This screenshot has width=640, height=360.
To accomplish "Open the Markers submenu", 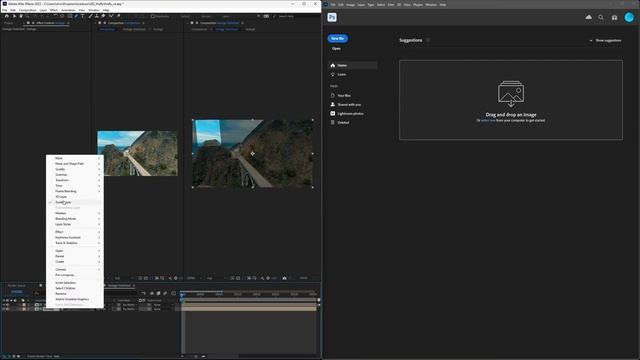I will pos(75,213).
